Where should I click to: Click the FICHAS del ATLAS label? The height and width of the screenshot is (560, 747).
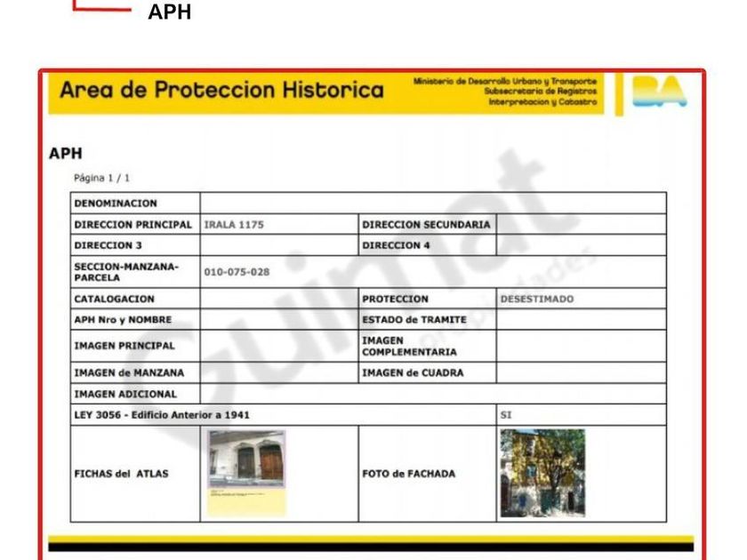tap(122, 474)
